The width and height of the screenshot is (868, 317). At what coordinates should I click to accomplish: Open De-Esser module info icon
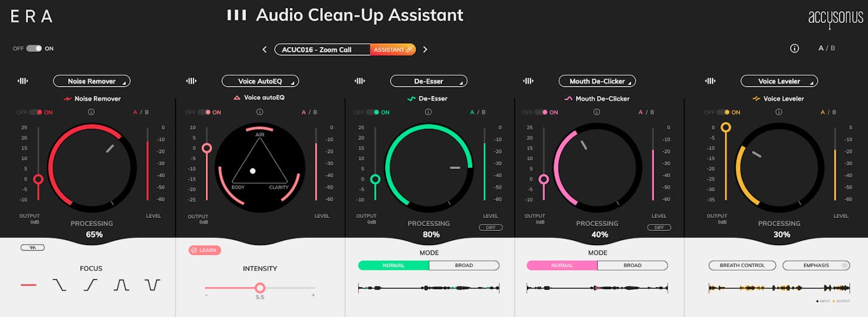428,112
